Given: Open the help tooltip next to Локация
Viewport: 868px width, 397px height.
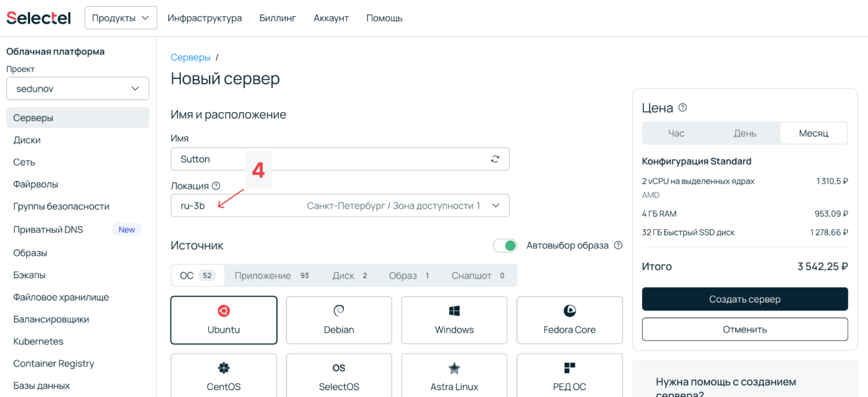Looking at the screenshot, I should 216,186.
